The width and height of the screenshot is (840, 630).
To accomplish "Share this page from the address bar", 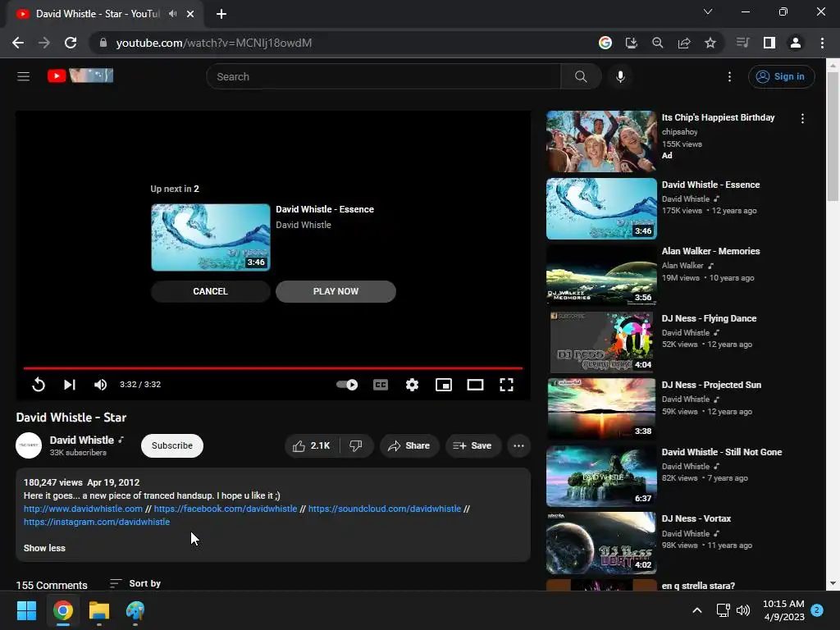I will [x=684, y=43].
